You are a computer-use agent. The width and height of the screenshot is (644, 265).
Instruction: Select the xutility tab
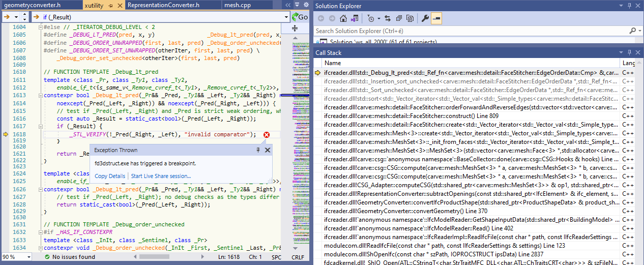click(94, 5)
